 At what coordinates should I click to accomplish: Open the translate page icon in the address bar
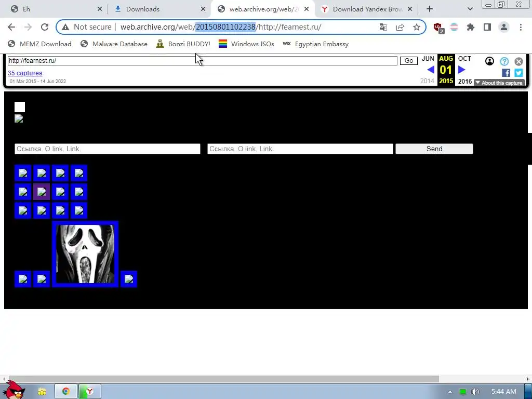(383, 27)
